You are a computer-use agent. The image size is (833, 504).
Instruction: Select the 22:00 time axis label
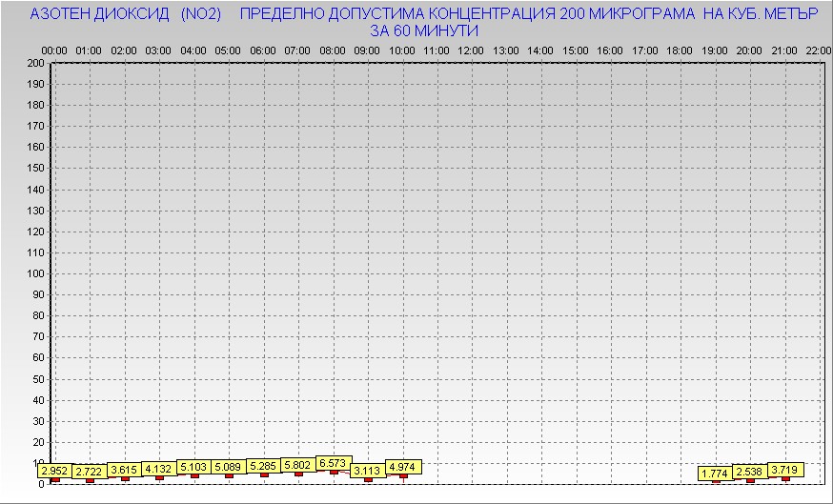pos(817,50)
